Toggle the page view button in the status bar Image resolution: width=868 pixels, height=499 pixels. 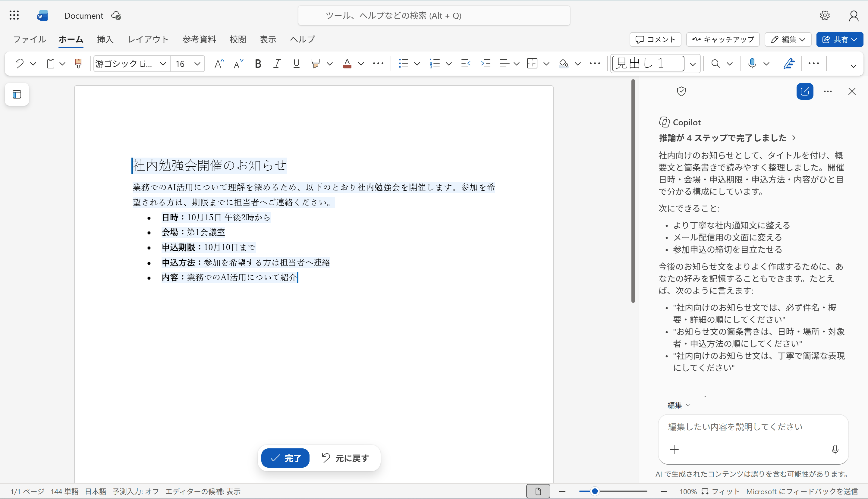(538, 491)
